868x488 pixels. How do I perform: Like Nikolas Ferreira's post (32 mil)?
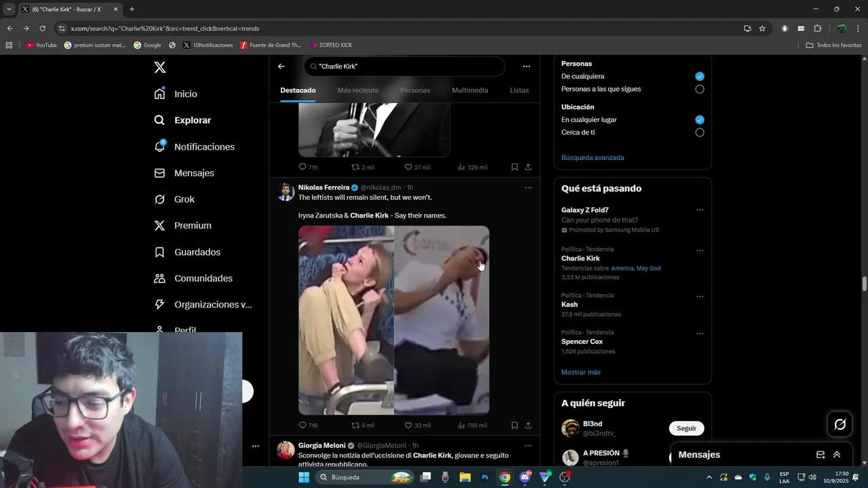pyautogui.click(x=417, y=426)
